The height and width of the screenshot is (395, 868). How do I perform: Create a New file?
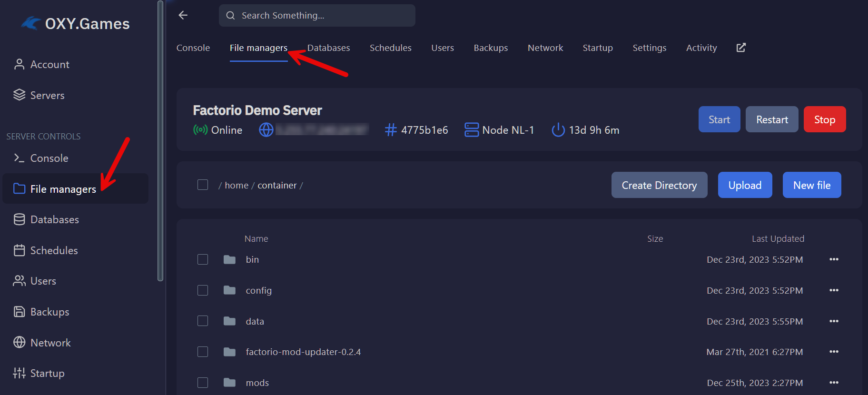(x=812, y=185)
